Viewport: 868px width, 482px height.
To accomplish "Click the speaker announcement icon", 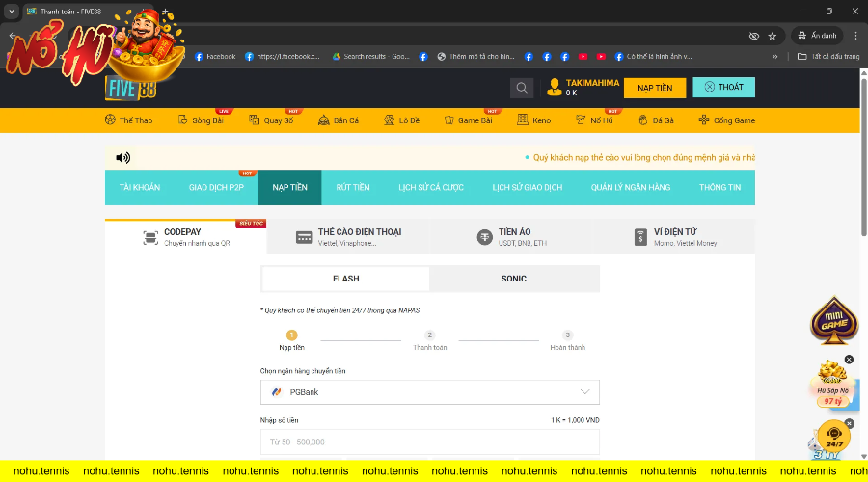I will point(122,158).
